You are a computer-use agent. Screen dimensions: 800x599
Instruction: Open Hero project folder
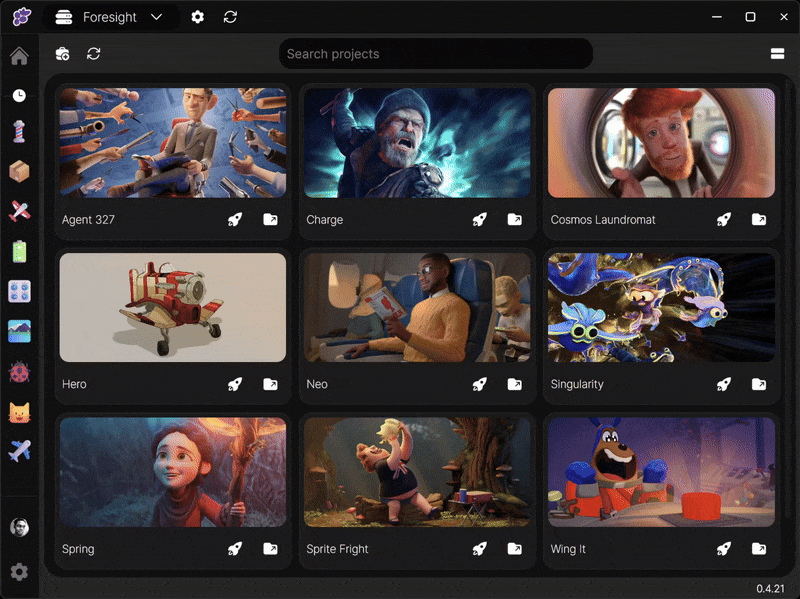(x=270, y=384)
